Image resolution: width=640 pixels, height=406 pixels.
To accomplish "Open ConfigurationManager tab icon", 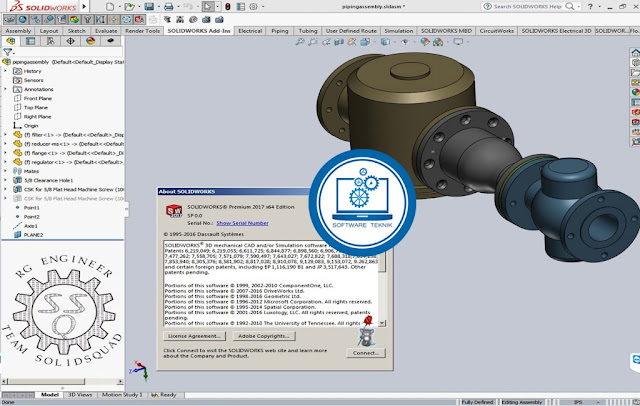I will click(50, 41).
